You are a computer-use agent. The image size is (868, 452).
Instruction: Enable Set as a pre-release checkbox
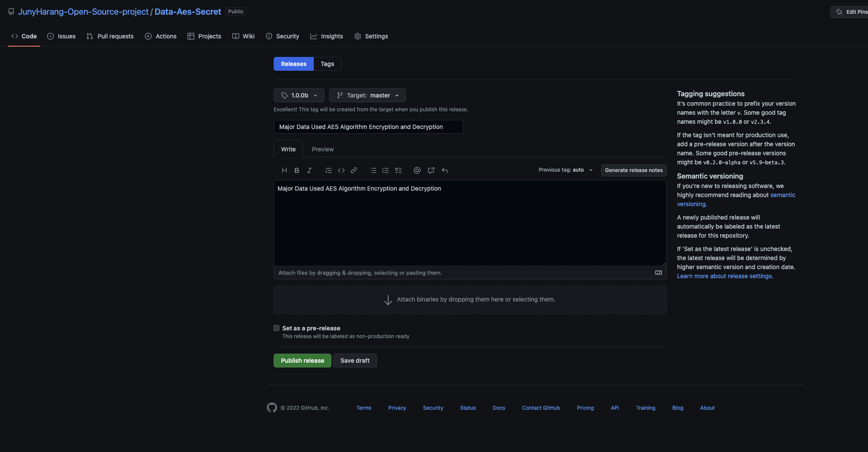(277, 328)
